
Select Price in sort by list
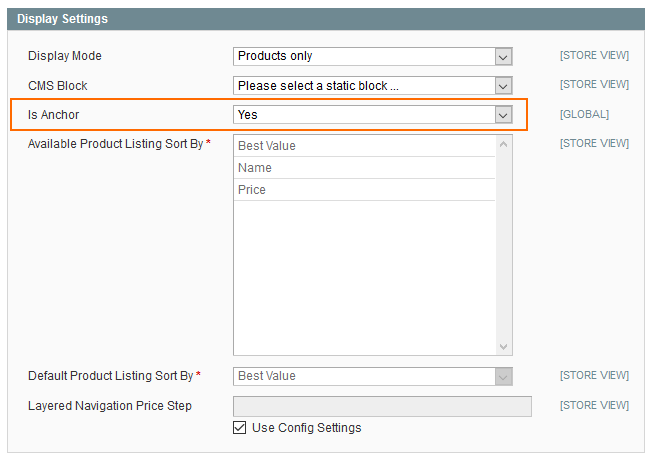click(365, 190)
